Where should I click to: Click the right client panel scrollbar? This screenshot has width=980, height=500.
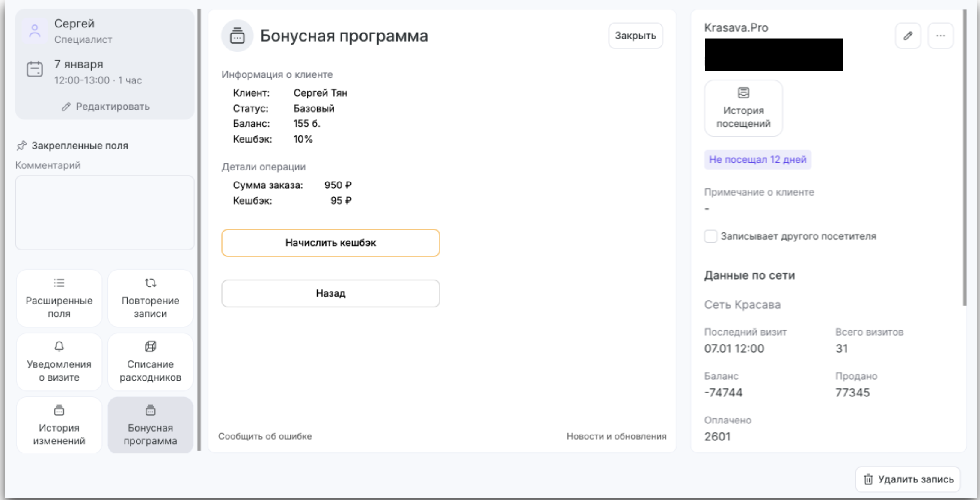point(965,158)
